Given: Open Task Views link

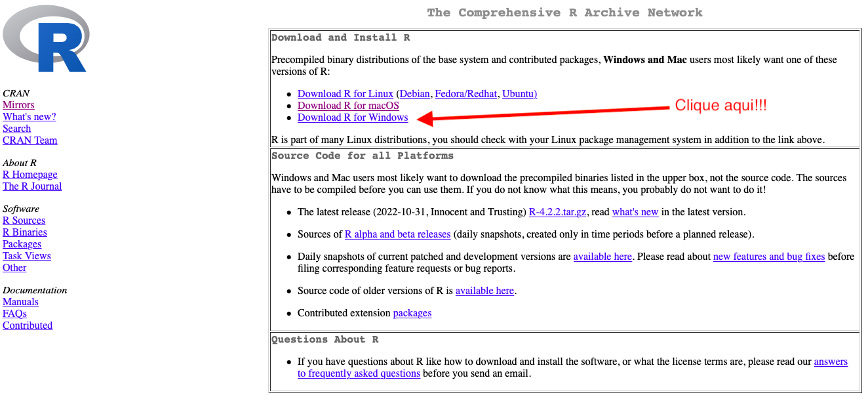Looking at the screenshot, I should point(27,256).
